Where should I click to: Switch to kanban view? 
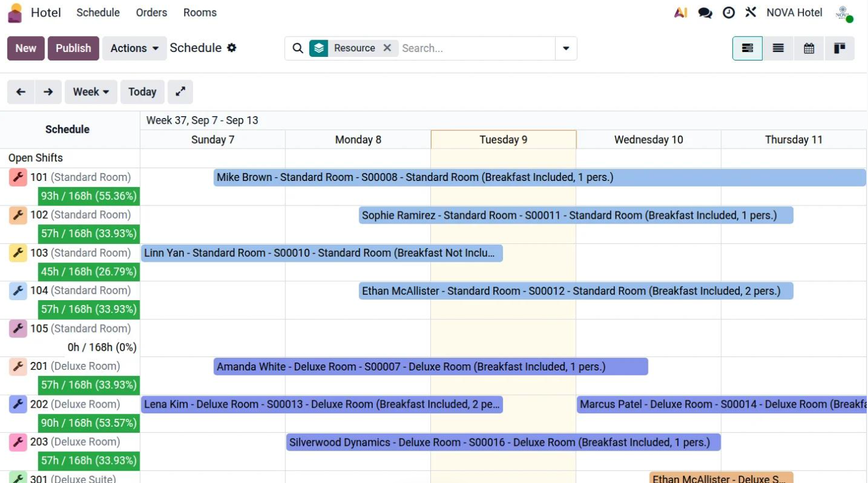(839, 48)
